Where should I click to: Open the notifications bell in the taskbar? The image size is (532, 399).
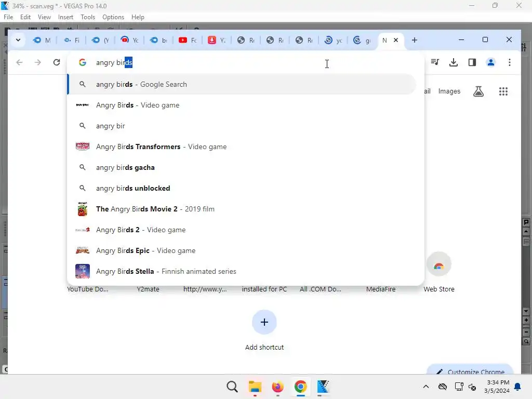pos(518,387)
